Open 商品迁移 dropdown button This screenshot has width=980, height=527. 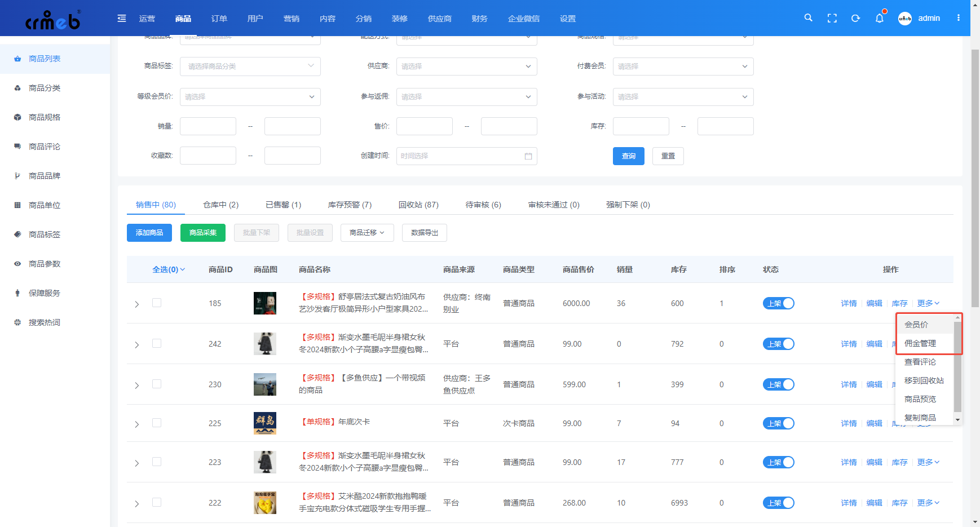click(x=367, y=233)
